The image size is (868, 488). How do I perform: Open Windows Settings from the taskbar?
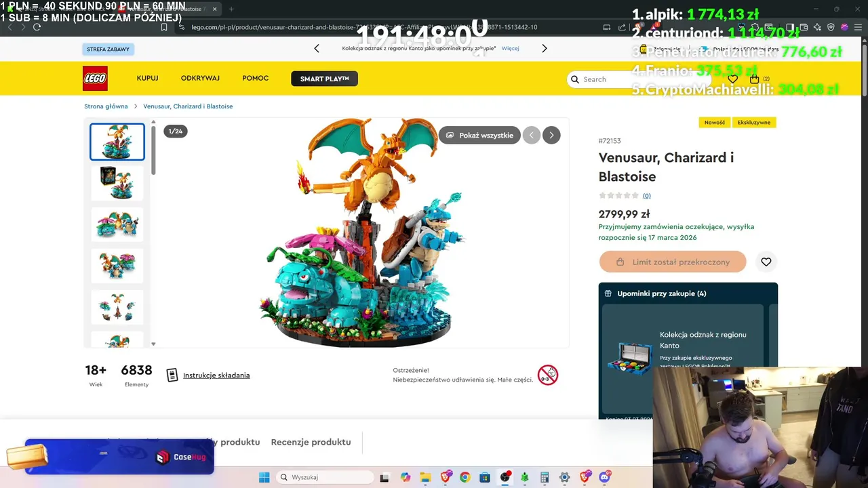[565, 477]
